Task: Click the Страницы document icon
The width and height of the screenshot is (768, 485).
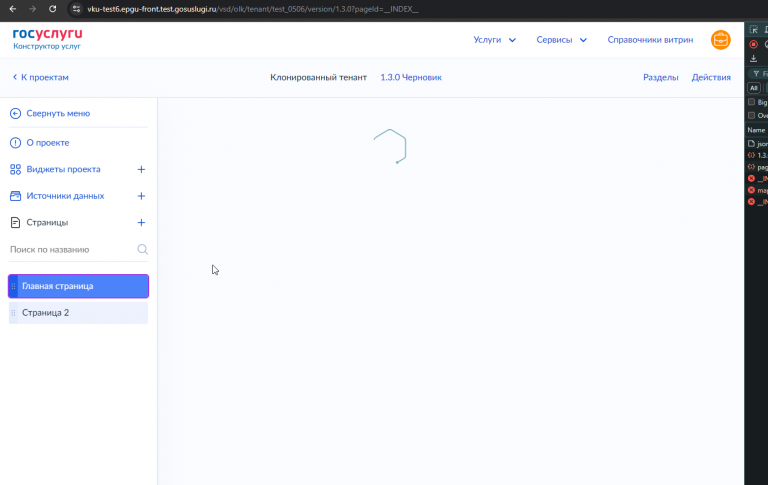Action: [x=15, y=222]
